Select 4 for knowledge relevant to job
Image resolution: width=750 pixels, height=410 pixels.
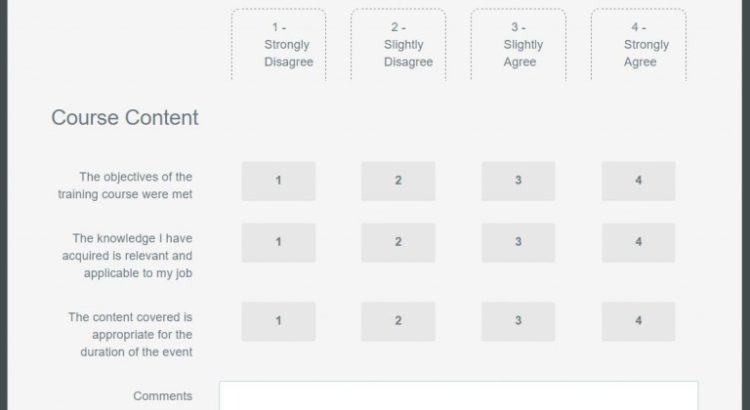(x=638, y=242)
